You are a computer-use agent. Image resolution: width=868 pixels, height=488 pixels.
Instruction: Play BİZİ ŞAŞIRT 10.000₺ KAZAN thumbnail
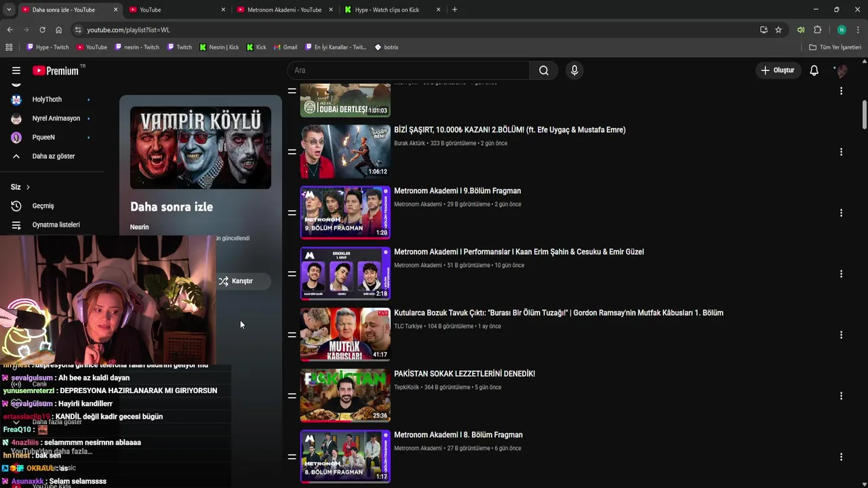point(345,152)
